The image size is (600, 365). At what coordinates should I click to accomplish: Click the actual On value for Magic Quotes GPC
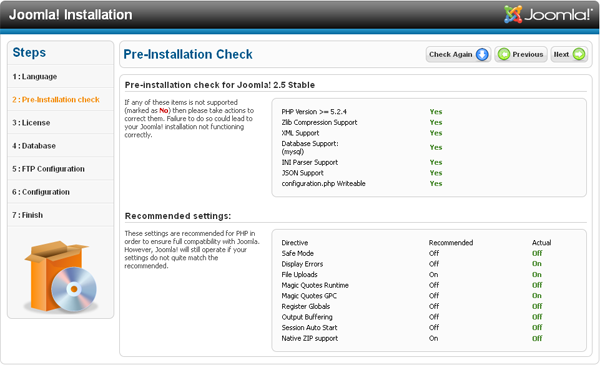click(536, 296)
